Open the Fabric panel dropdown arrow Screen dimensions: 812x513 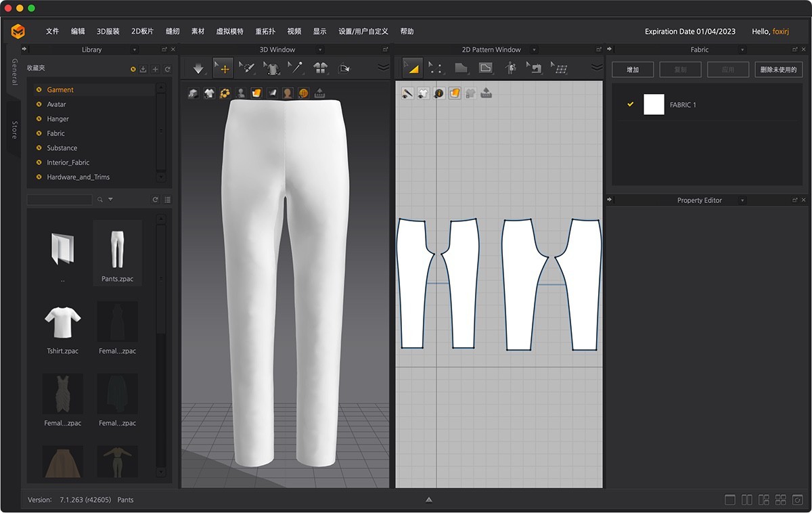(x=742, y=49)
